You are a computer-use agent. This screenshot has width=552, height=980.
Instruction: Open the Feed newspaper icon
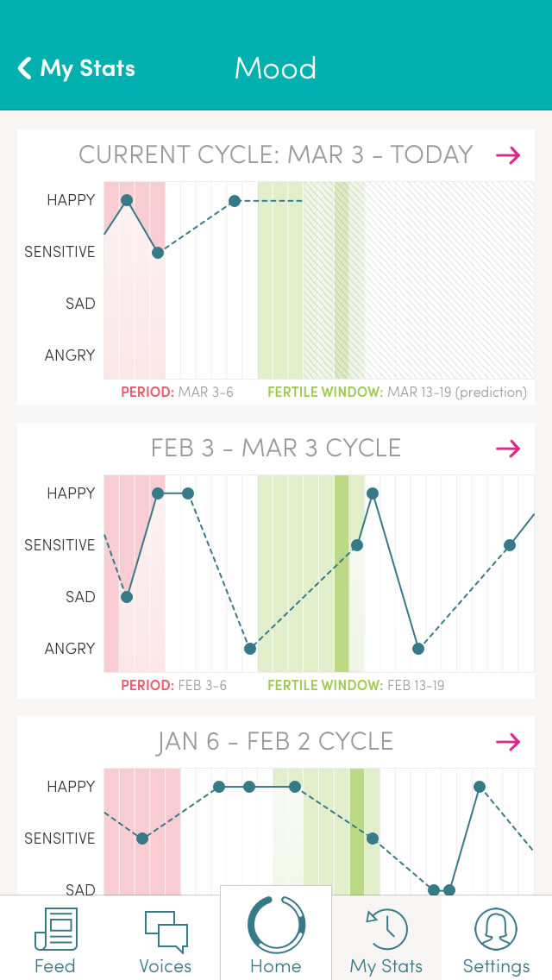tap(54, 930)
